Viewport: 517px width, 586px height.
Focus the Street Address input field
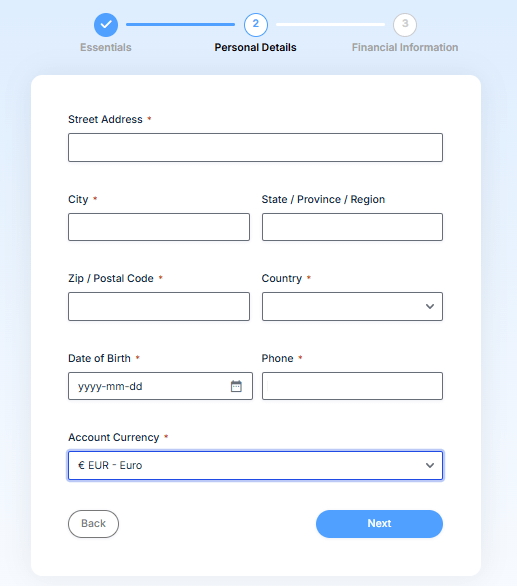(x=255, y=148)
